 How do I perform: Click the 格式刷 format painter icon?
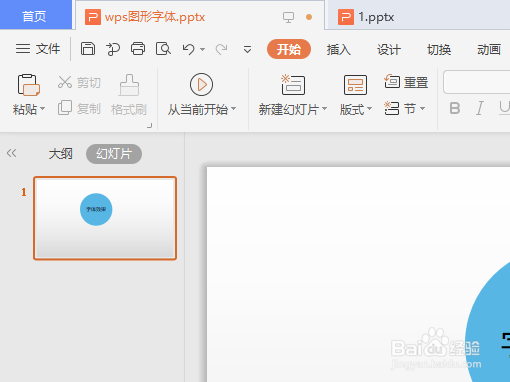(129, 85)
